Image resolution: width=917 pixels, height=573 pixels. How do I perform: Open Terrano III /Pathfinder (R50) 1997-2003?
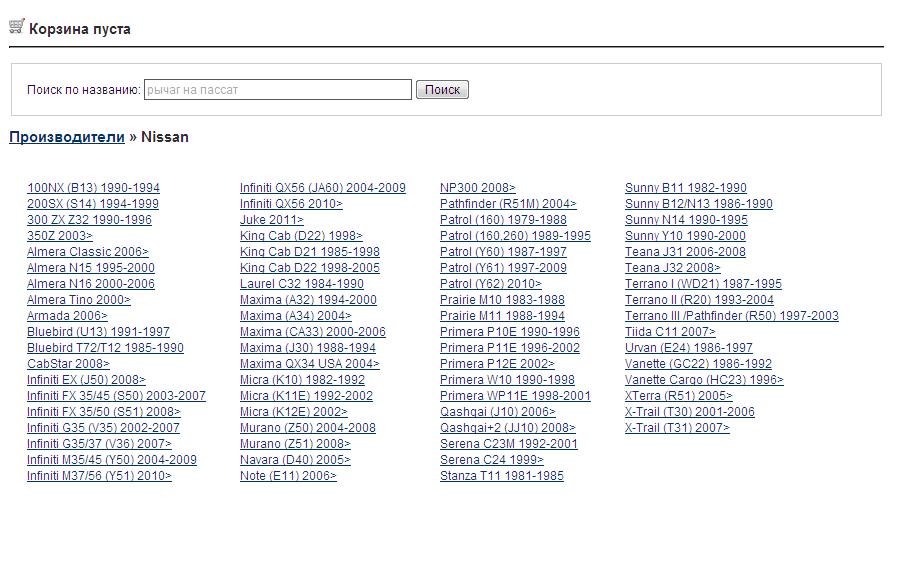click(x=732, y=316)
